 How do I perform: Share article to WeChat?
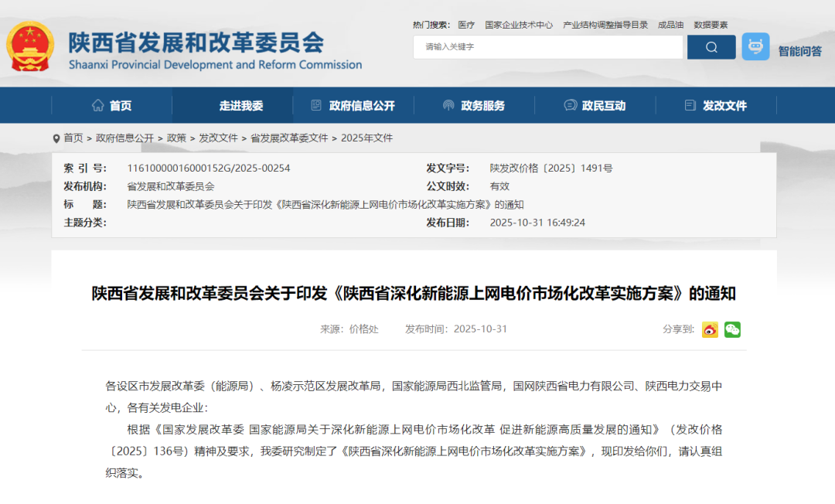[731, 329]
